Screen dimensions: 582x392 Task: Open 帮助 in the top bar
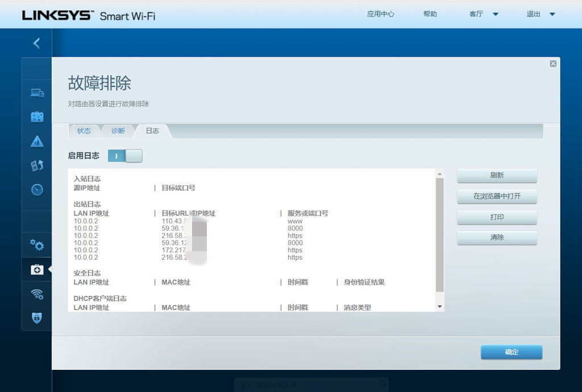point(430,14)
